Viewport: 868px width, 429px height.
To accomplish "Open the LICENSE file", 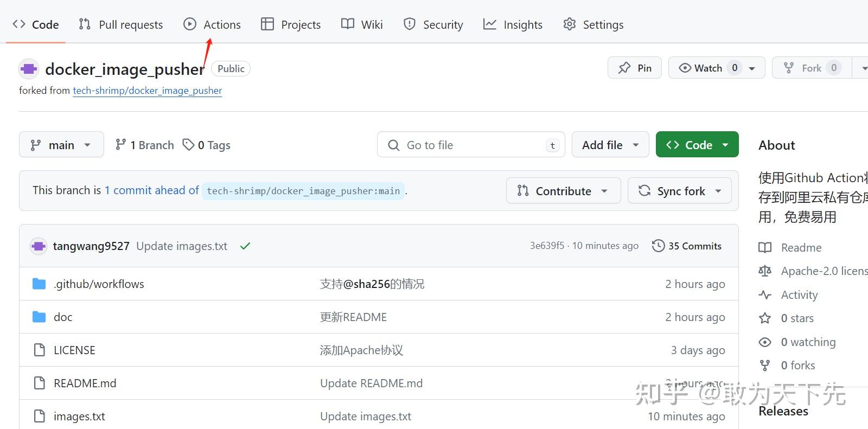I will tap(74, 350).
